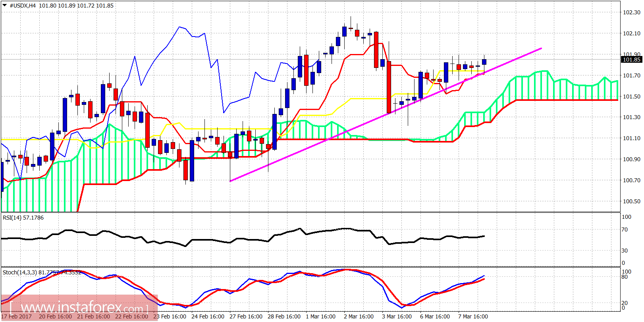Click the small triangle beside #USDX,H4

(x=4, y=6)
